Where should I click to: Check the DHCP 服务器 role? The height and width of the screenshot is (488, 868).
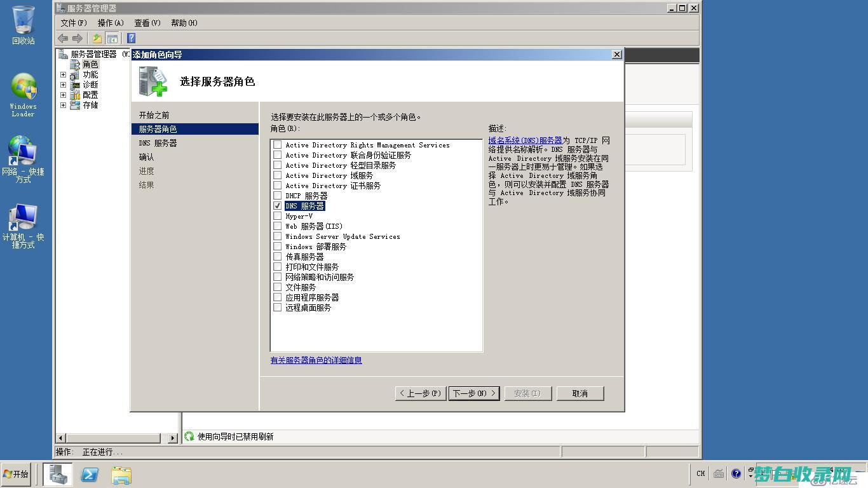tap(277, 196)
